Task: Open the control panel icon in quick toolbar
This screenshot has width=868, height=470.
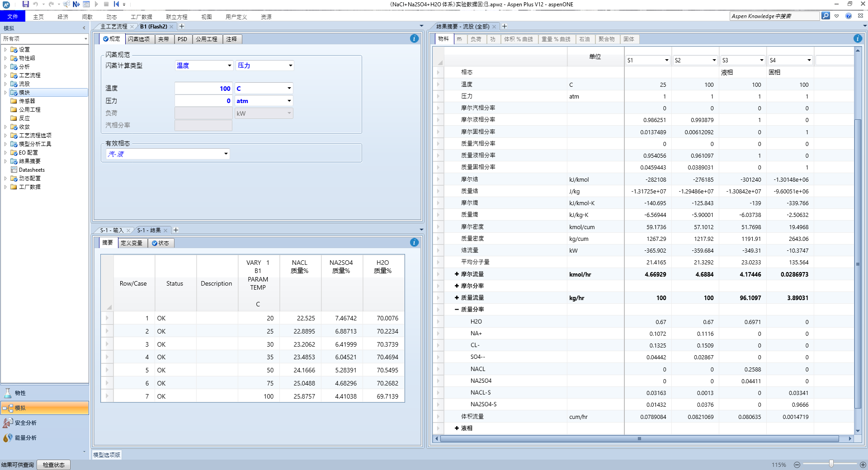Action: (x=86, y=4)
